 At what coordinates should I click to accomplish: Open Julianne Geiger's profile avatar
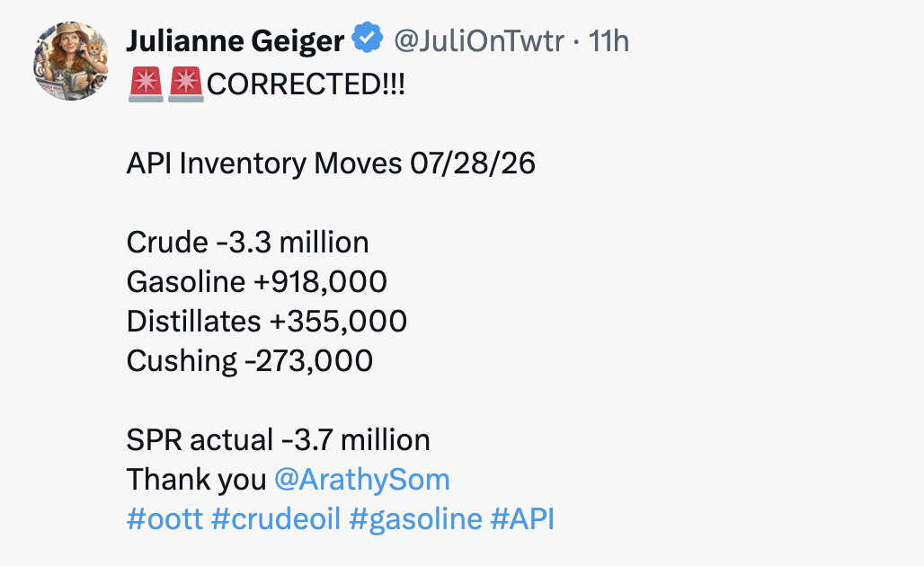(71, 61)
